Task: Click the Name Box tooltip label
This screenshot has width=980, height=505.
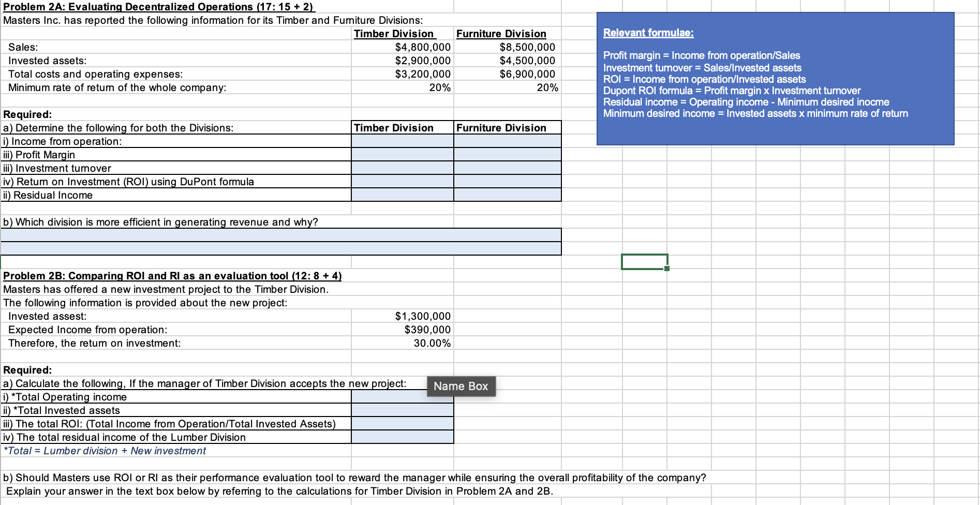Action: pyautogui.click(x=461, y=385)
